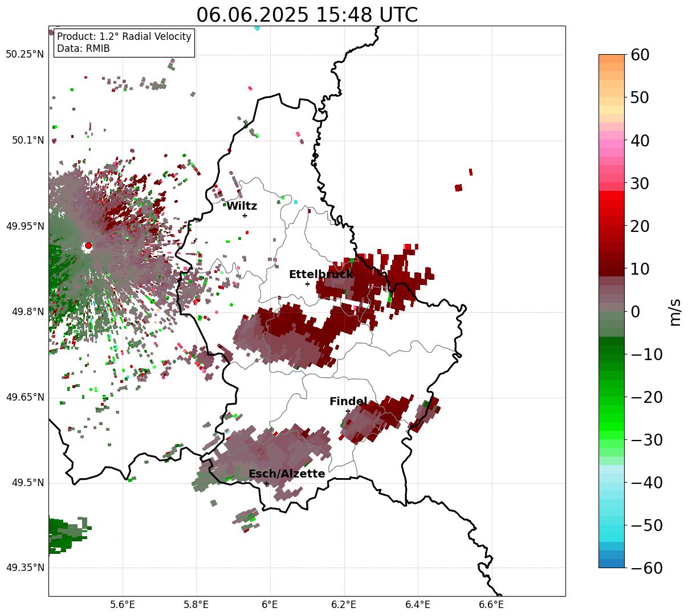The height and width of the screenshot is (616, 688).
Task: Click the 6.6°E longitude label
Action: (x=491, y=605)
